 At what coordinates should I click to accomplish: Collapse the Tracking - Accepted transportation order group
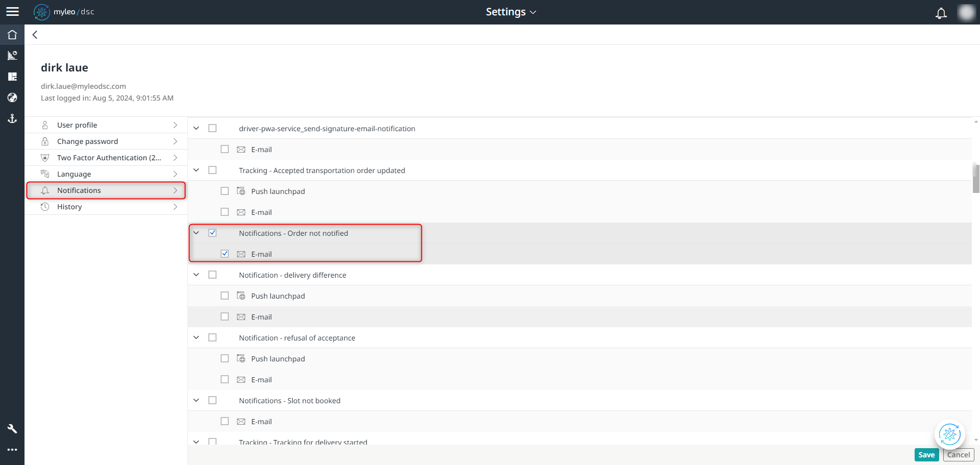[196, 170]
